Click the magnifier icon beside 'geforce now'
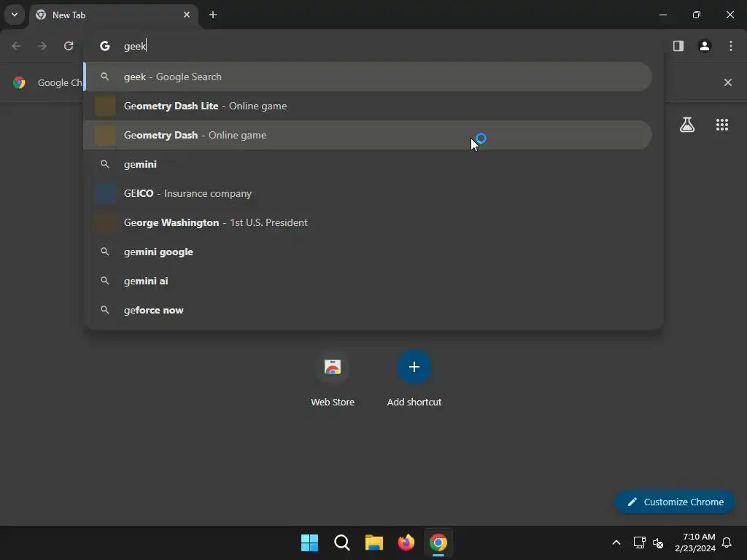Viewport: 747px width, 560px height. (x=105, y=310)
